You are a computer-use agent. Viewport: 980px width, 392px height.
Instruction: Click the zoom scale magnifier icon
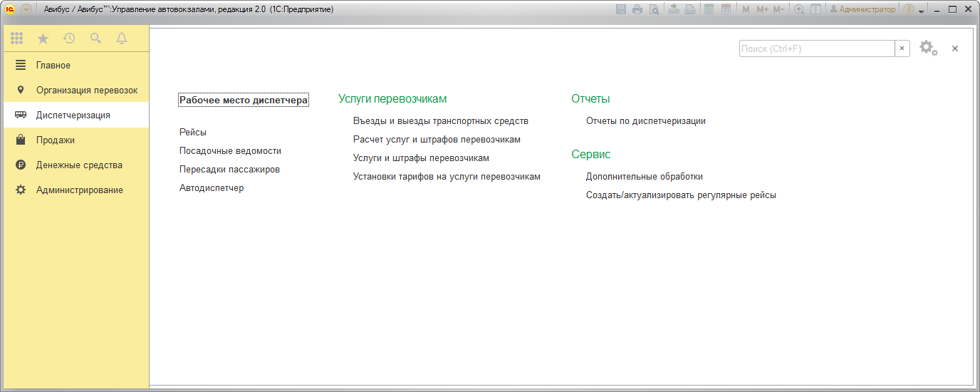click(799, 9)
